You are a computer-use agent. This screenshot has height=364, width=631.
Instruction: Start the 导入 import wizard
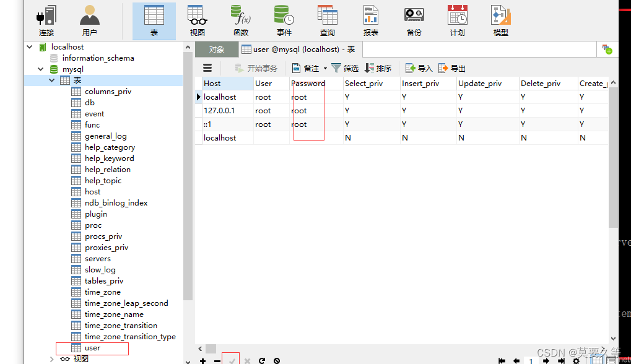420,67
